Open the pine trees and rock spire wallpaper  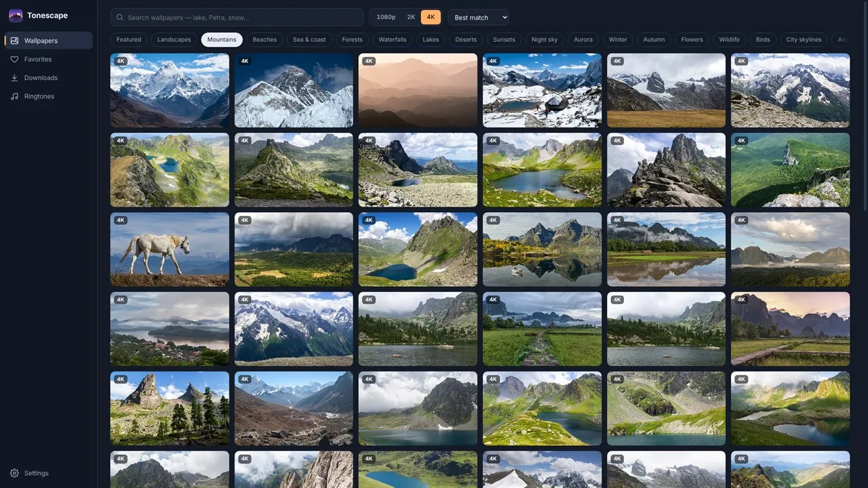click(x=170, y=408)
